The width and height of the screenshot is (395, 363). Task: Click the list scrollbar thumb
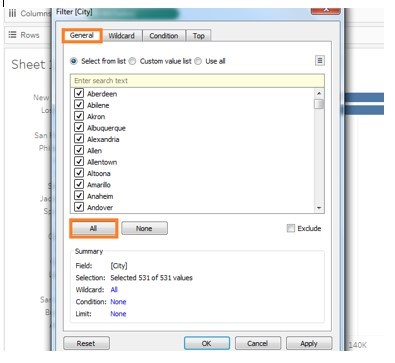point(319,104)
